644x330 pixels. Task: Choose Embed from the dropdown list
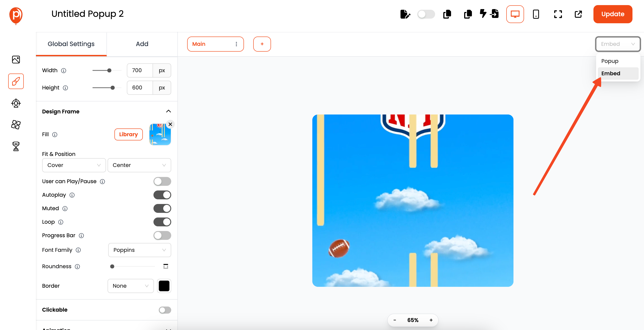point(618,73)
